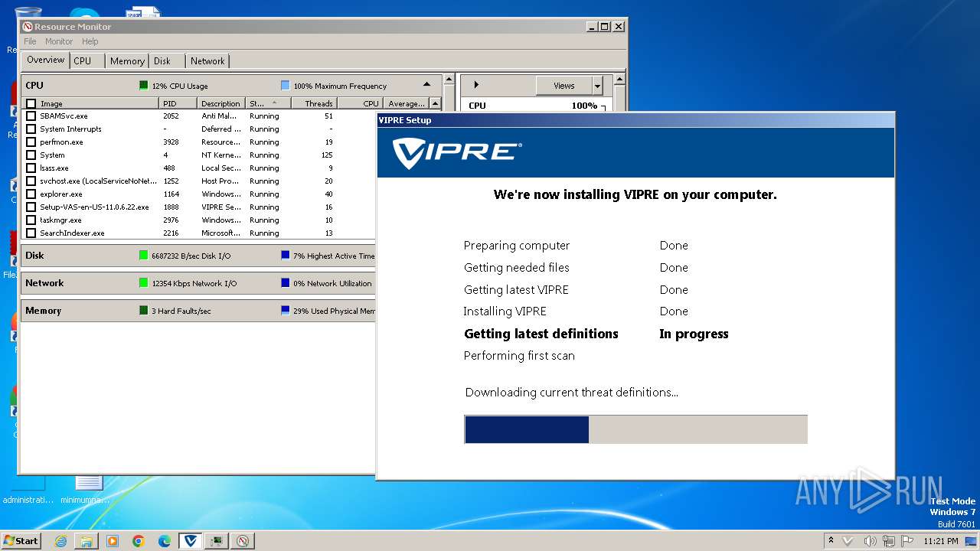Switch to Task Manager taskbar button

(x=217, y=541)
